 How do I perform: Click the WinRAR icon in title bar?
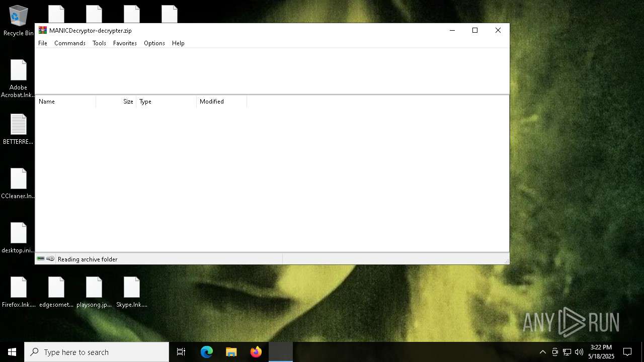[43, 30]
